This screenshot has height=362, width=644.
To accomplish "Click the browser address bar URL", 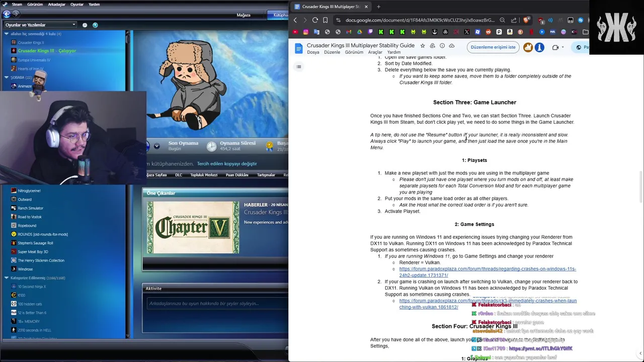I will click(420, 20).
